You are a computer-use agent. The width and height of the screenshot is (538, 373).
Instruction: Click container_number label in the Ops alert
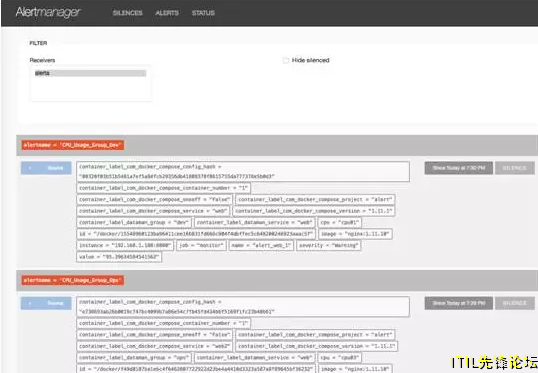tap(163, 323)
